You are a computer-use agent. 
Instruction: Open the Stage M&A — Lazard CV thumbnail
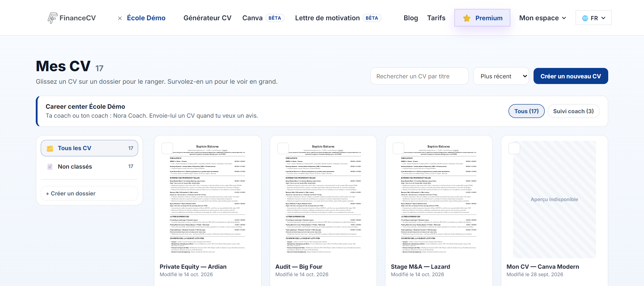pyautogui.click(x=439, y=200)
